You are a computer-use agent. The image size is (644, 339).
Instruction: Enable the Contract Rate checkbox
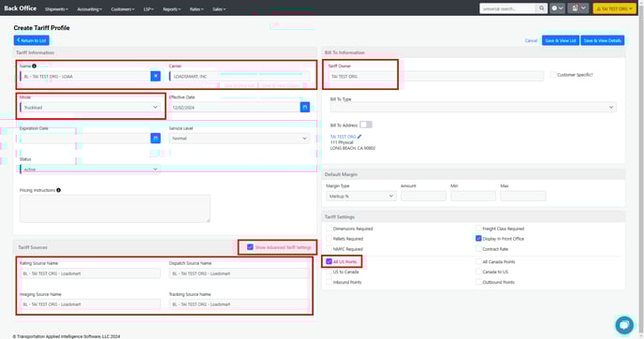pyautogui.click(x=478, y=249)
